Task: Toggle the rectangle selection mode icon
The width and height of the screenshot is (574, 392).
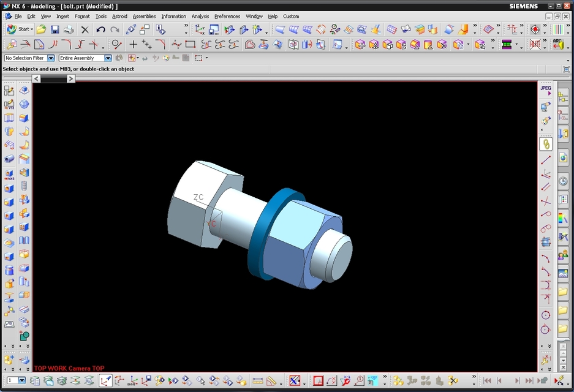Action: [x=198, y=58]
